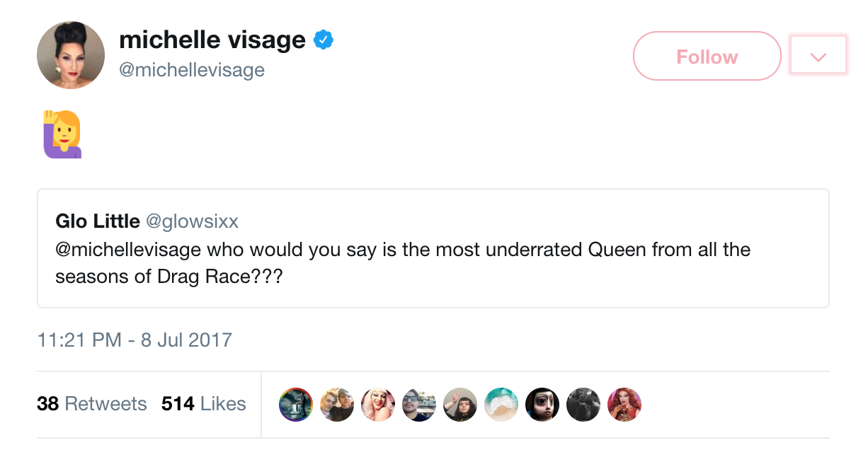Image resolution: width=868 pixels, height=457 pixels.
Task: Open the big-eyed cartoon face avatar
Action: click(x=542, y=405)
